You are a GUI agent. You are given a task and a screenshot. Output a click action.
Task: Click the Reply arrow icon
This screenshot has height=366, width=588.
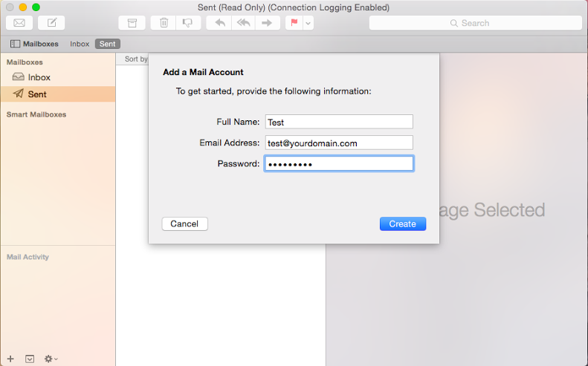pos(219,23)
